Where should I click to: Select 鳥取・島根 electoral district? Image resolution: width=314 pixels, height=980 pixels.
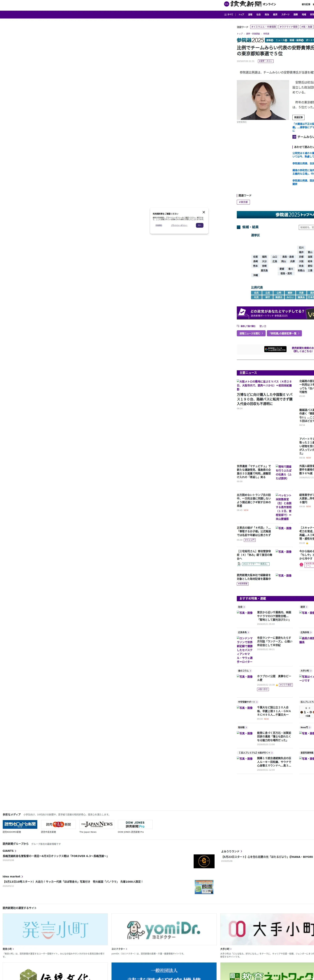coord(288,257)
